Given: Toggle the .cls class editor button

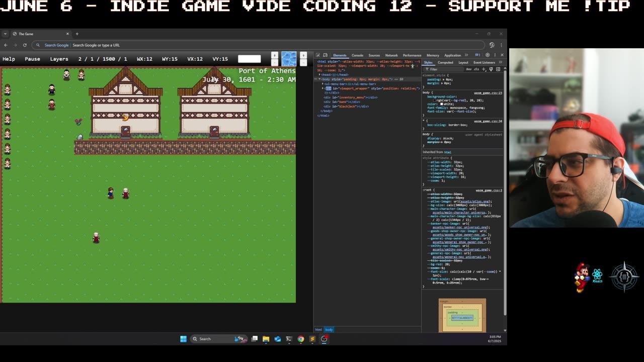Looking at the screenshot, I should (476, 69).
